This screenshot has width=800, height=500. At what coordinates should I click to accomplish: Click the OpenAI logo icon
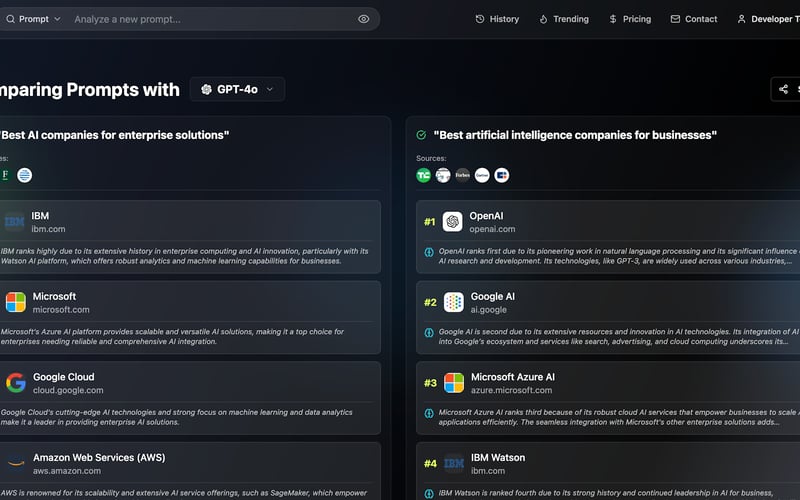click(453, 222)
